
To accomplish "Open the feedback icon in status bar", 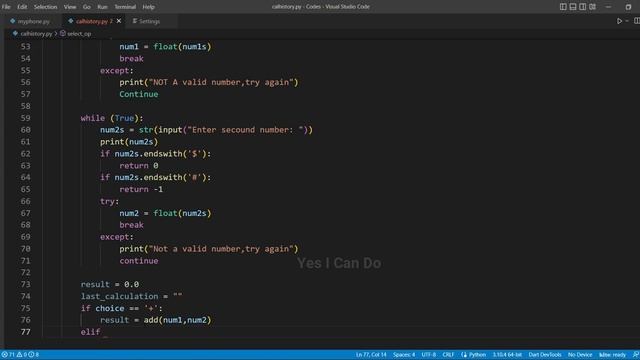I will tap(636, 355).
